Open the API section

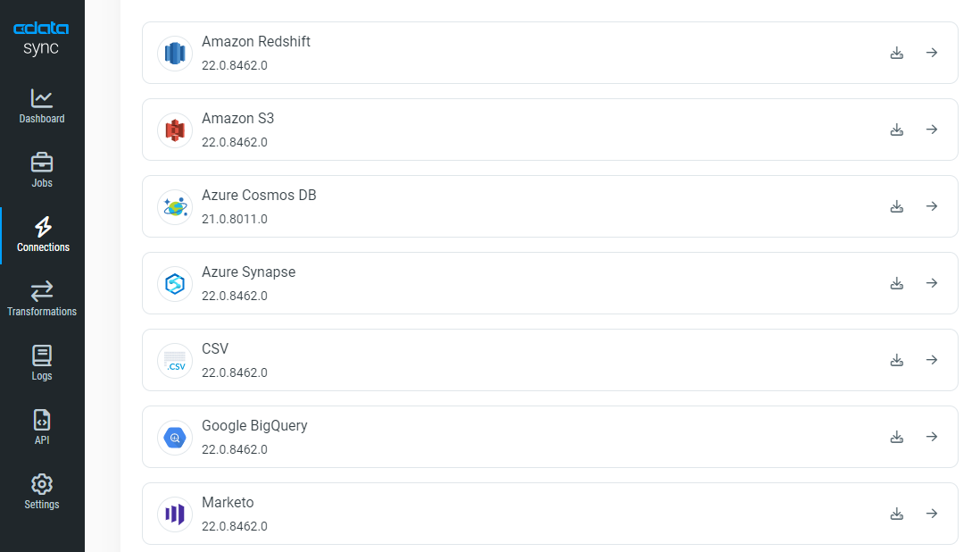(42, 427)
